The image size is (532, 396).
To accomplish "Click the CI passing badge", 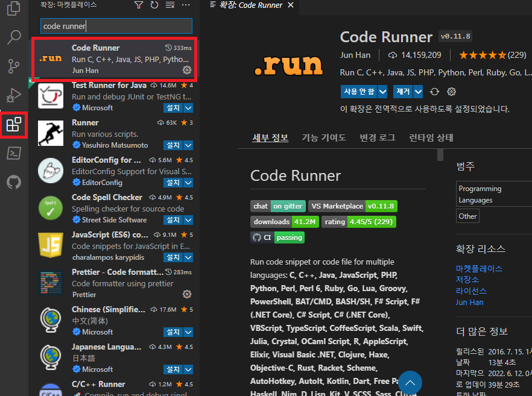I will click(277, 237).
